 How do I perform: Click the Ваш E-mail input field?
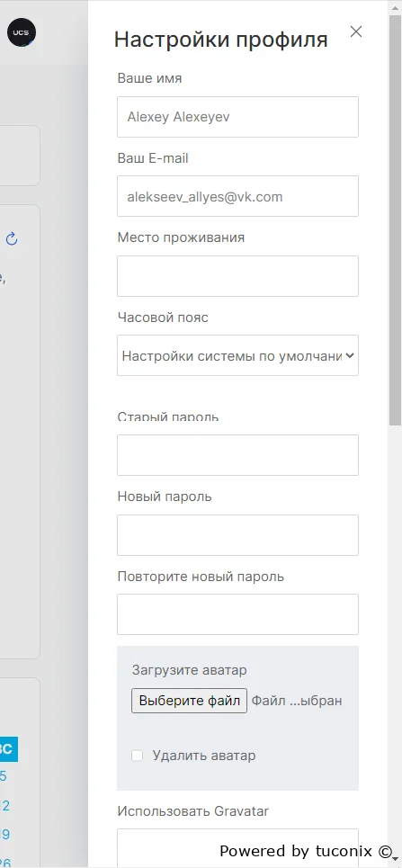[237, 196]
